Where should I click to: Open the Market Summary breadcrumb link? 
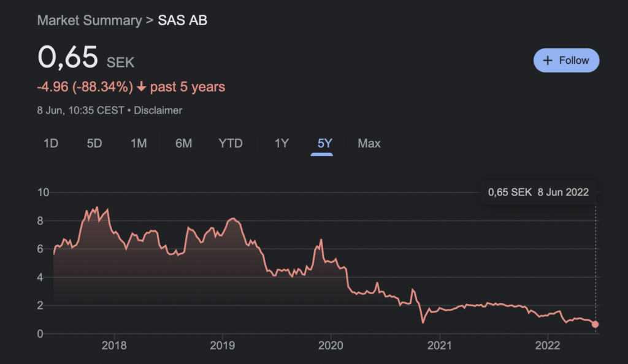pyautogui.click(x=89, y=20)
